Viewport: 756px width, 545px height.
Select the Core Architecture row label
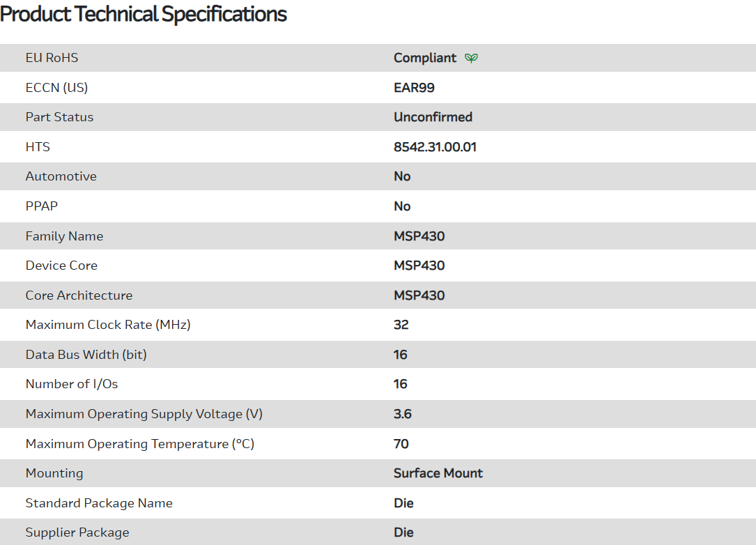pyautogui.click(x=79, y=295)
